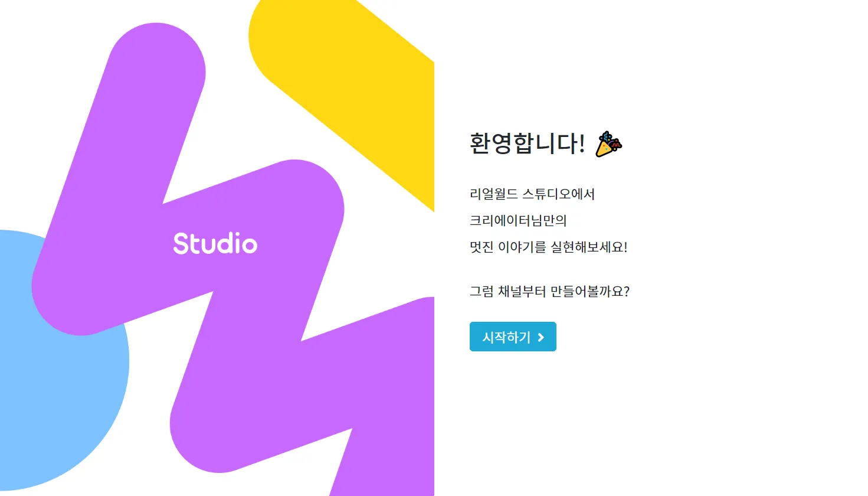The image size is (868, 496).
Task: Click the letter o ending Studio logo
Action: (248, 245)
